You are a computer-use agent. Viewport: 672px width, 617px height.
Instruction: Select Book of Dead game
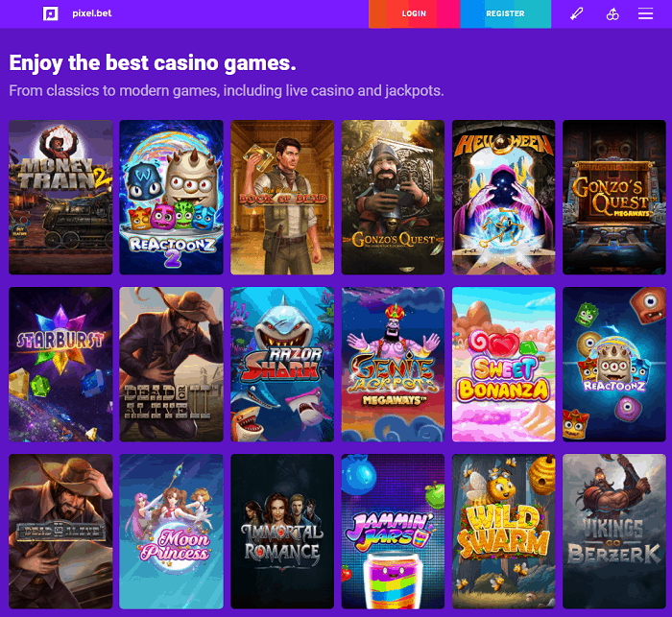click(282, 197)
